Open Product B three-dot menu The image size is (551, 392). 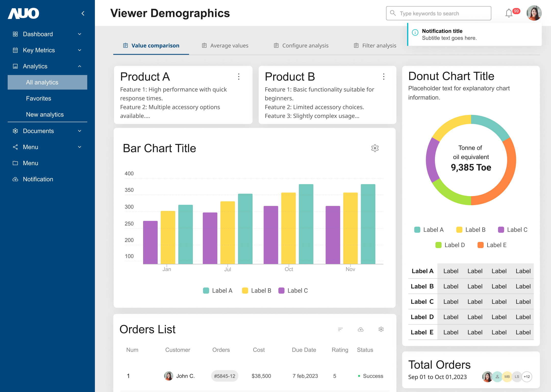click(x=384, y=77)
